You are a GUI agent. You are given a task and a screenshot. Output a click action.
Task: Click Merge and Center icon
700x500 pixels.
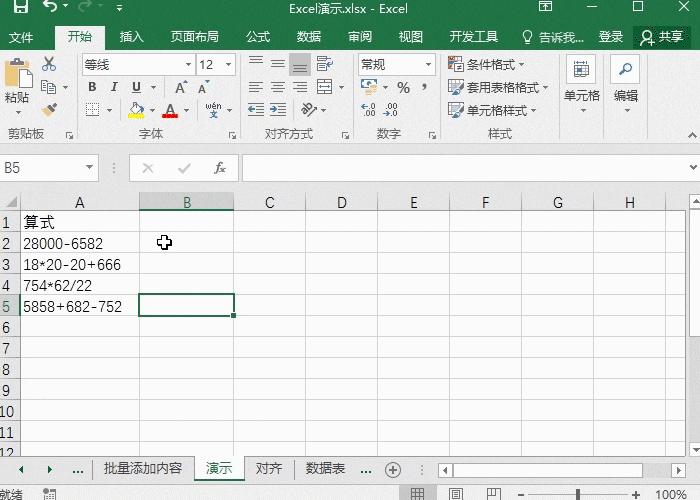(x=325, y=87)
